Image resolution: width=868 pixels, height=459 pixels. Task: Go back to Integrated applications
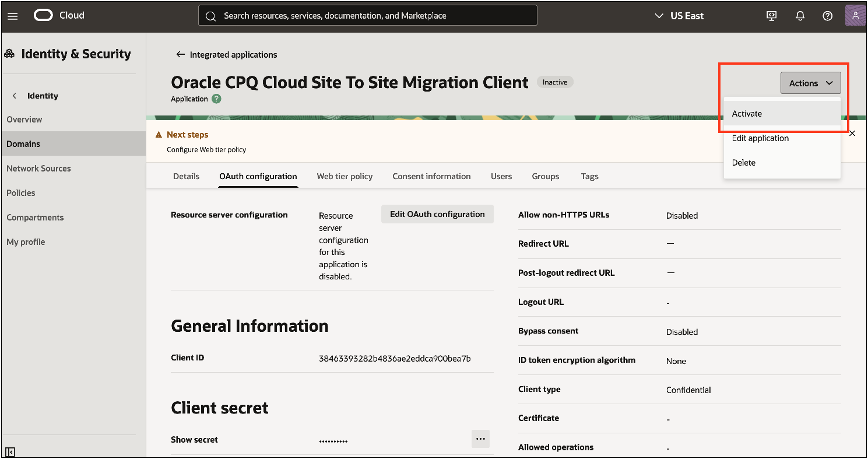click(227, 54)
